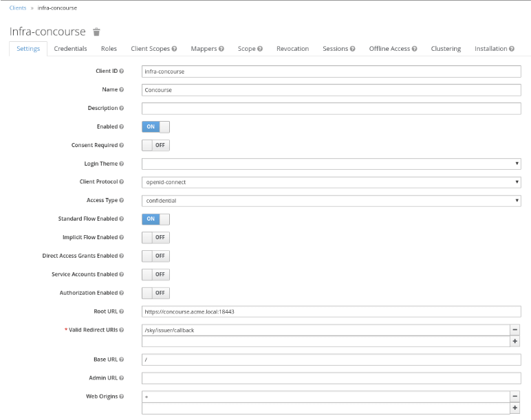The width and height of the screenshot is (531, 420).
Task: Add a new Valid Redirect URI with plus
Action: [x=514, y=341]
